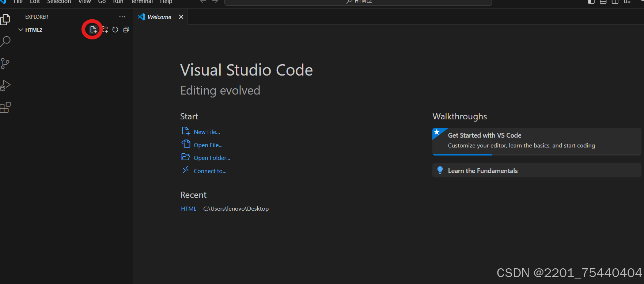Create a new file in HTML2 folder
Image resolution: width=644 pixels, height=284 pixels.
[x=93, y=30]
